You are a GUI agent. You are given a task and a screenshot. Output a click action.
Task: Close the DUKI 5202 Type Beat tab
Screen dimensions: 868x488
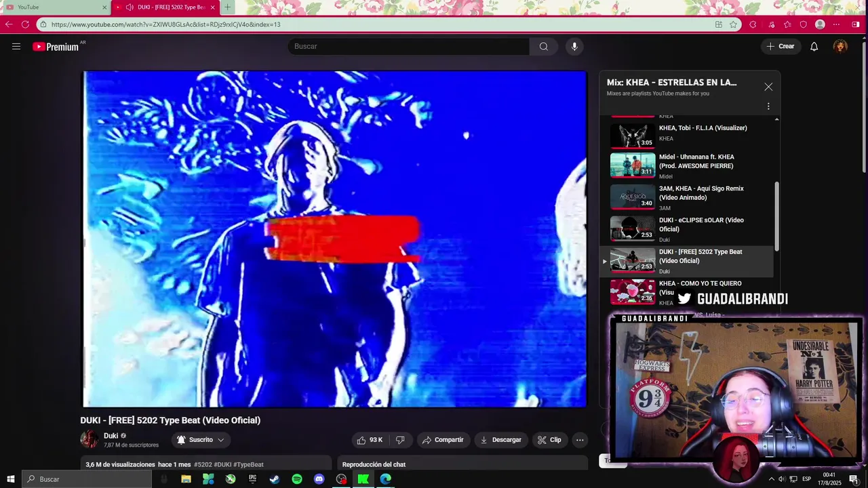212,7
